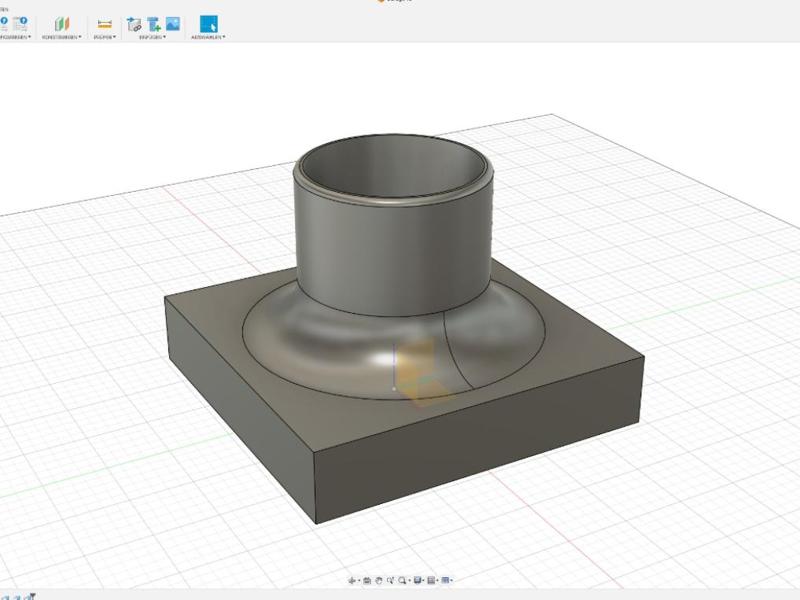Click the orbit tool in navigation bar
Viewport: 800px width, 600px height.
click(352, 580)
